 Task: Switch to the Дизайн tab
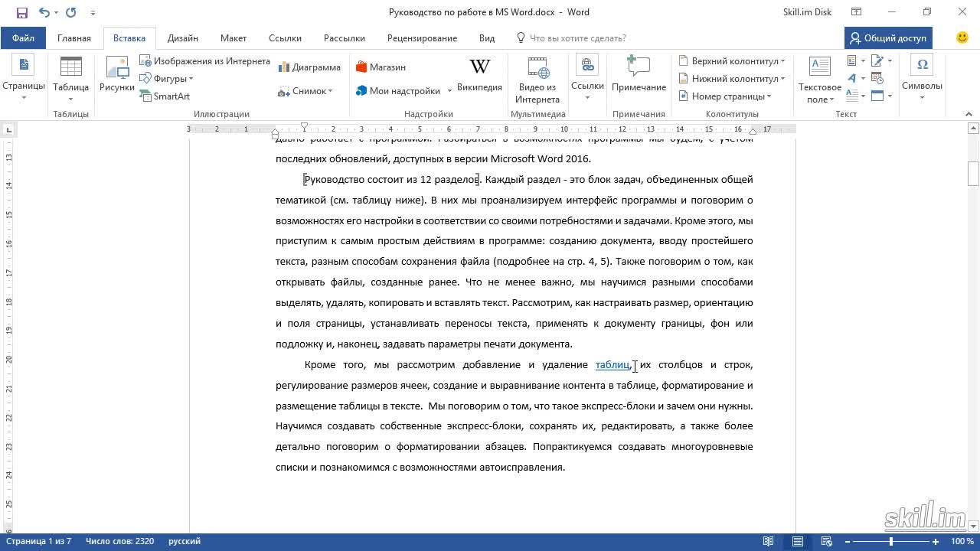tap(183, 38)
